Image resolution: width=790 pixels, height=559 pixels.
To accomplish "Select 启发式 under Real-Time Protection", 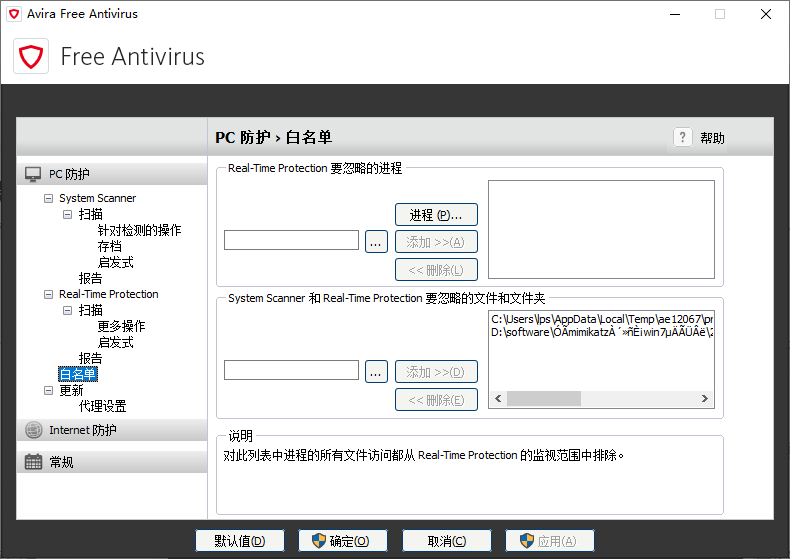I will (115, 342).
